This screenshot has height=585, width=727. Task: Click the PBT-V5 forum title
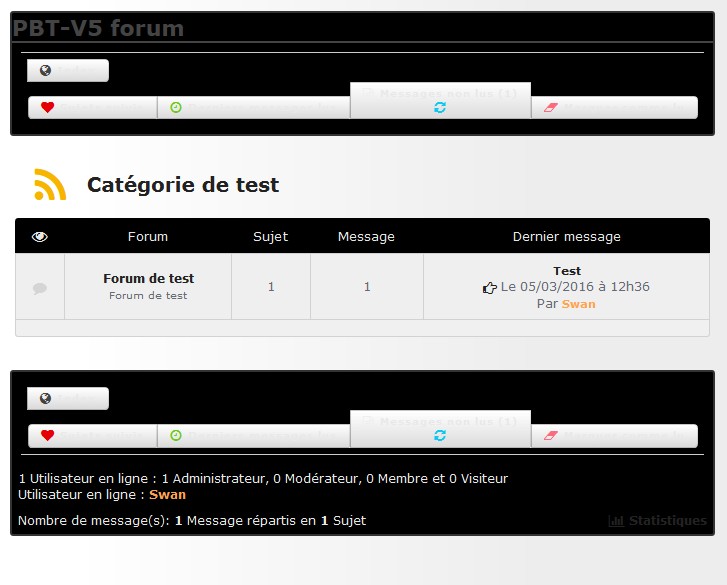98,28
